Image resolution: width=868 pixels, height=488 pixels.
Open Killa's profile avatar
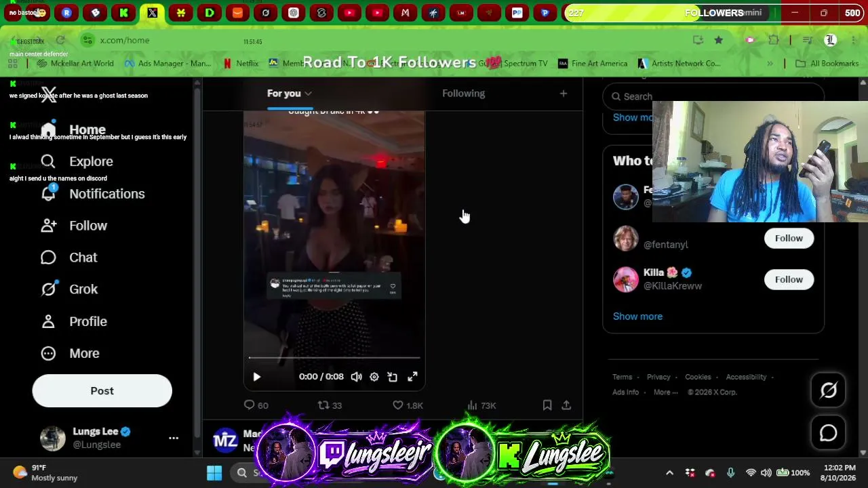(x=626, y=279)
